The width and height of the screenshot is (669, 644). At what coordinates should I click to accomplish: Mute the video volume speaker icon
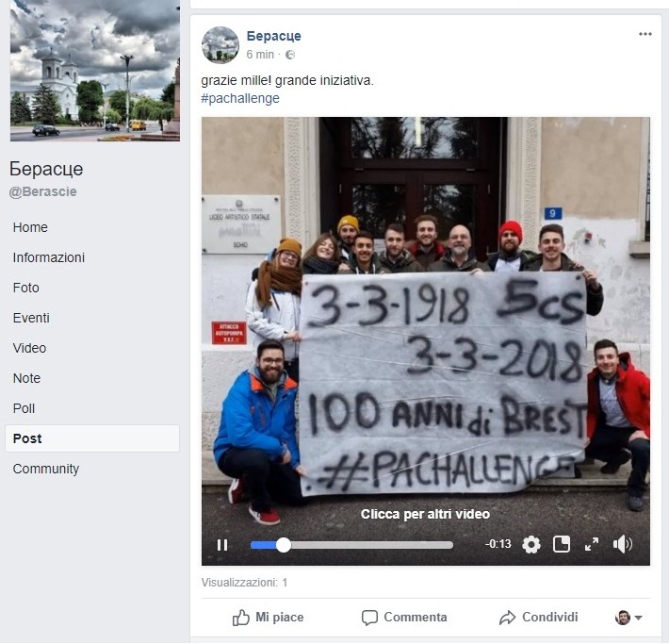click(623, 544)
